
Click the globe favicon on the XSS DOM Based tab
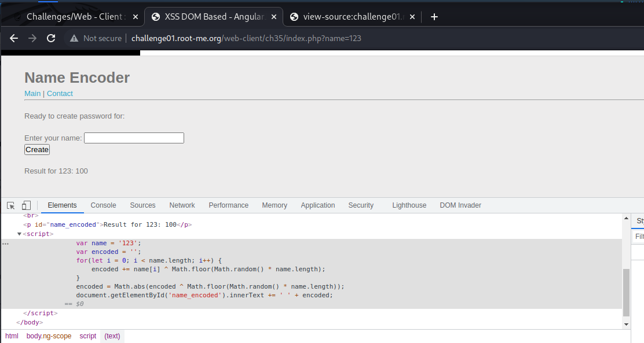tap(156, 17)
